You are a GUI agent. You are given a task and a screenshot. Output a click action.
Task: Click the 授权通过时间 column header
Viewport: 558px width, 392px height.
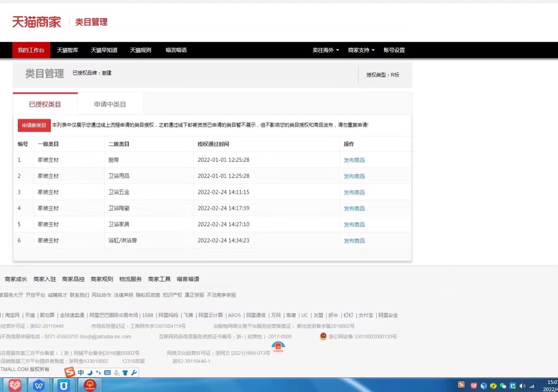[x=213, y=144]
